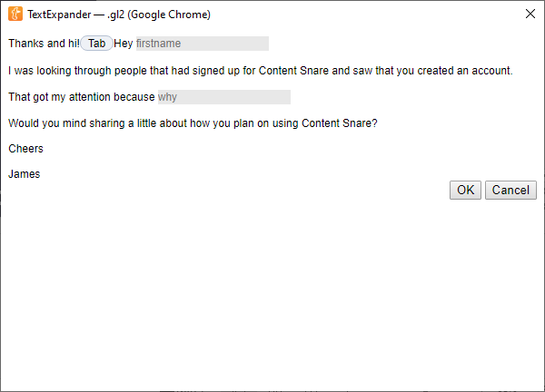Screen dimensions: 545x392
Task: Focus the why input field
Action: point(224,97)
